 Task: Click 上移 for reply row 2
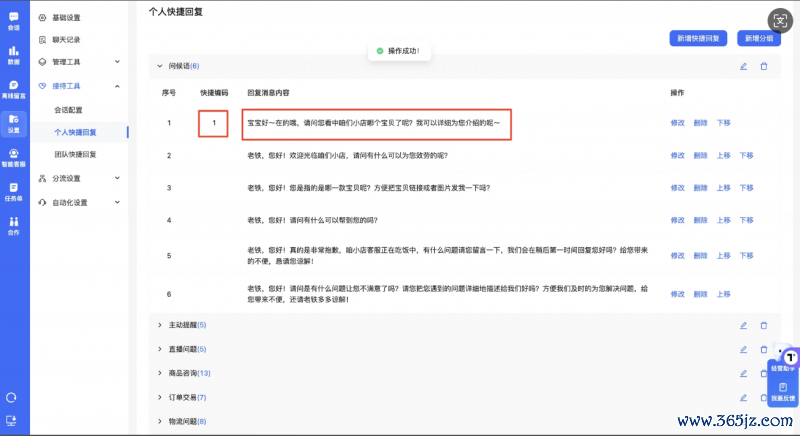coord(723,156)
